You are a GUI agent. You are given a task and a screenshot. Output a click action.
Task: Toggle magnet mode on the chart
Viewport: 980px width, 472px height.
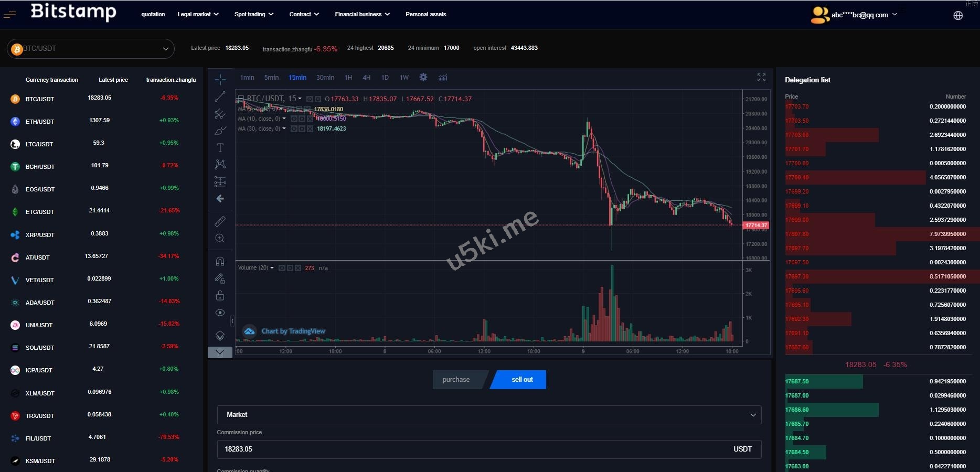(x=220, y=261)
